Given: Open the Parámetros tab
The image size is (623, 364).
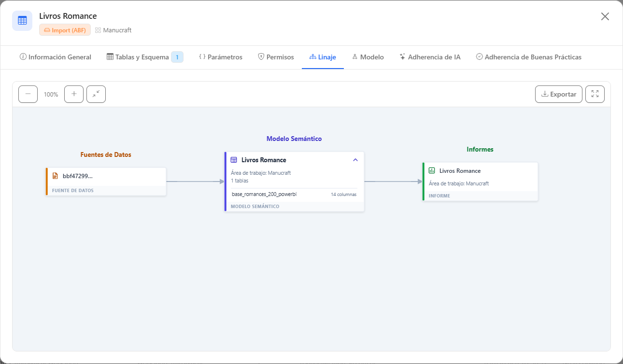Looking at the screenshot, I should point(221,57).
